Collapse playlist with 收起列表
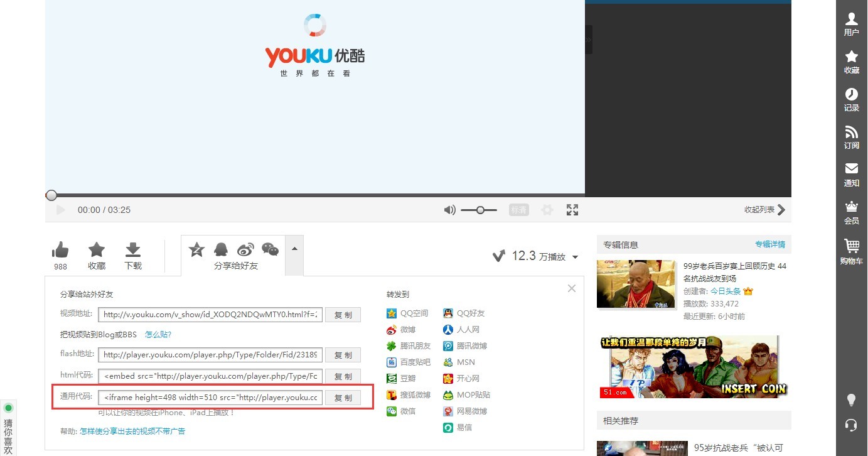 point(764,210)
